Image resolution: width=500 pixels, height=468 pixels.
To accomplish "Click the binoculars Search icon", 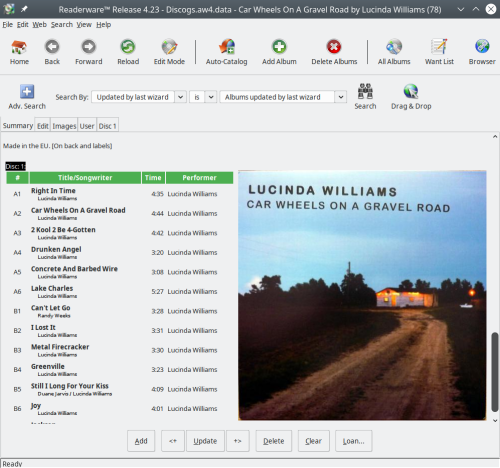I will click(x=365, y=91).
